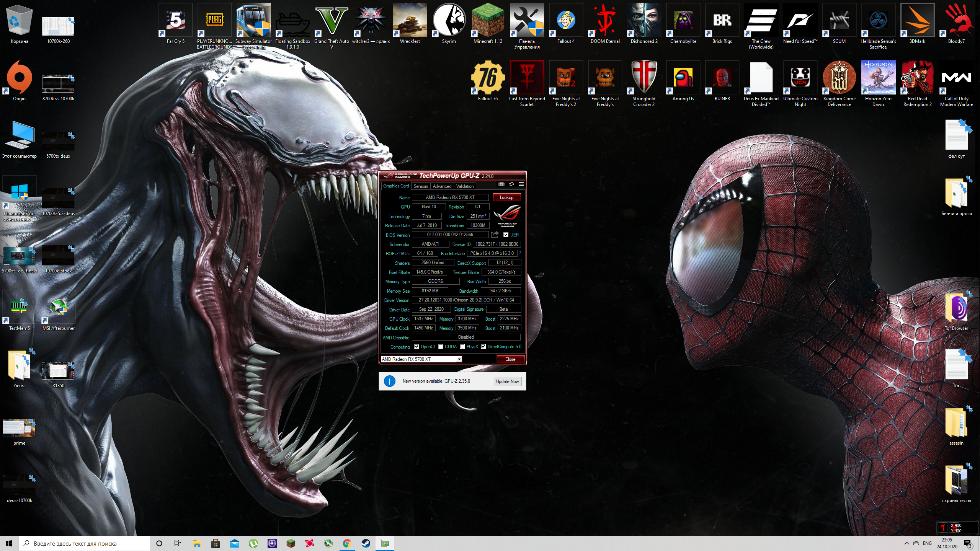980x551 pixels.
Task: Expand hidden system tray icons chevron
Action: [x=906, y=543]
